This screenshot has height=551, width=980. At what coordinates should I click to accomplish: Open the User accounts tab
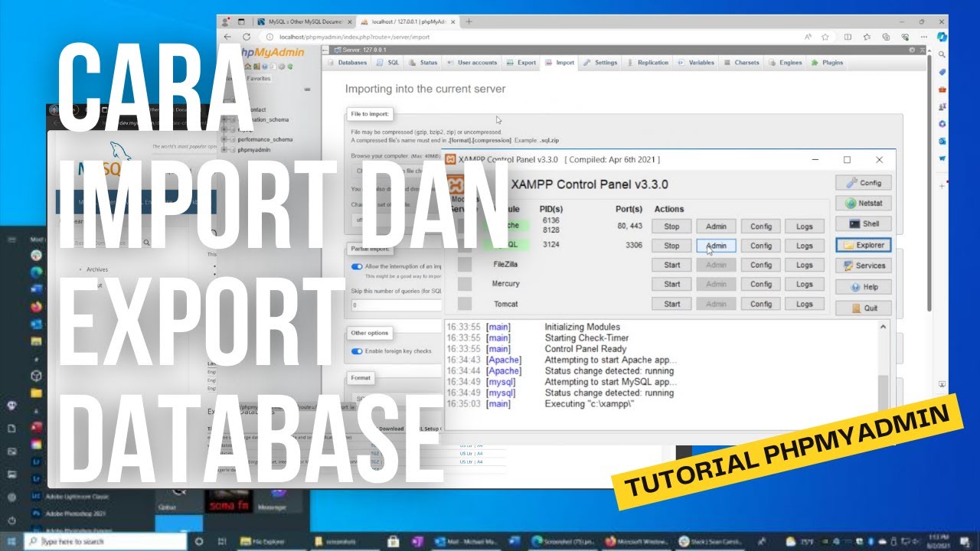[x=472, y=63]
